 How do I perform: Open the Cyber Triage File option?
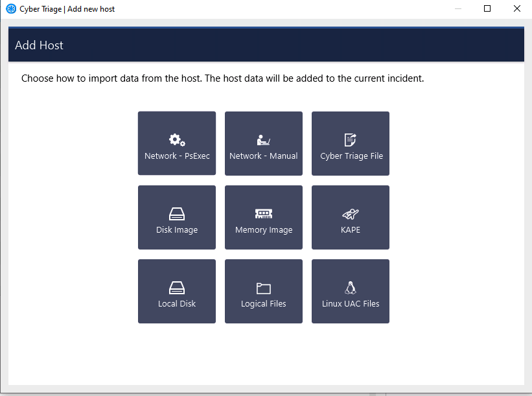click(x=351, y=143)
